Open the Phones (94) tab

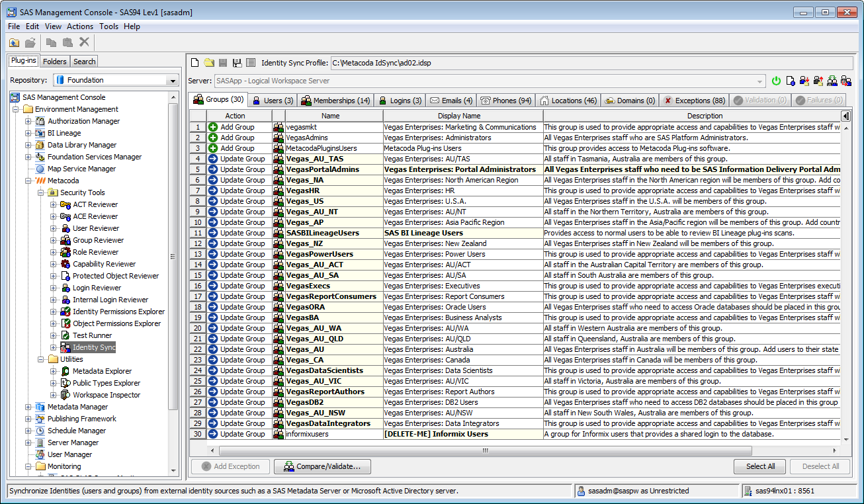(x=506, y=101)
